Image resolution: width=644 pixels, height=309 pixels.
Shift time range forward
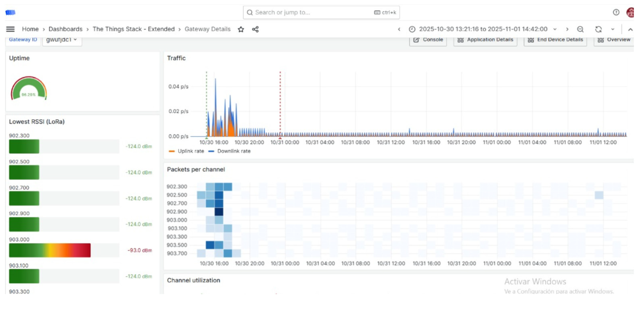point(567,29)
